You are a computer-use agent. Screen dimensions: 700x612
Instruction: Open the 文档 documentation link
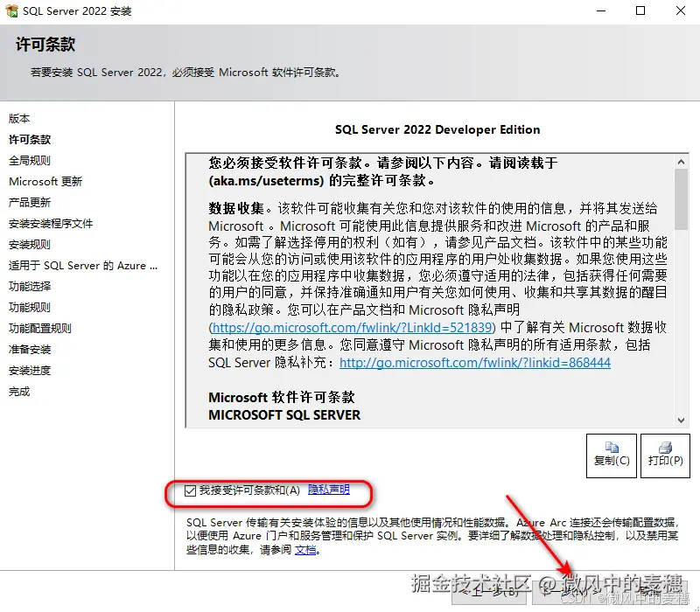coord(305,550)
